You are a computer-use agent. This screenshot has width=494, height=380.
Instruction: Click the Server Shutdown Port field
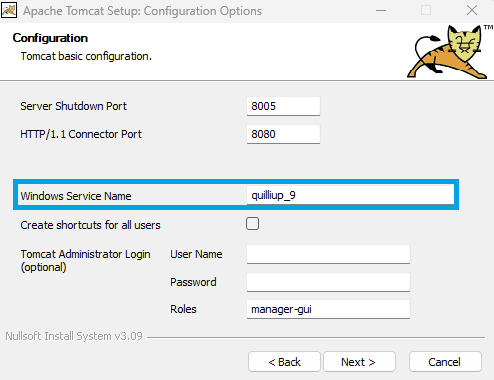tap(283, 106)
